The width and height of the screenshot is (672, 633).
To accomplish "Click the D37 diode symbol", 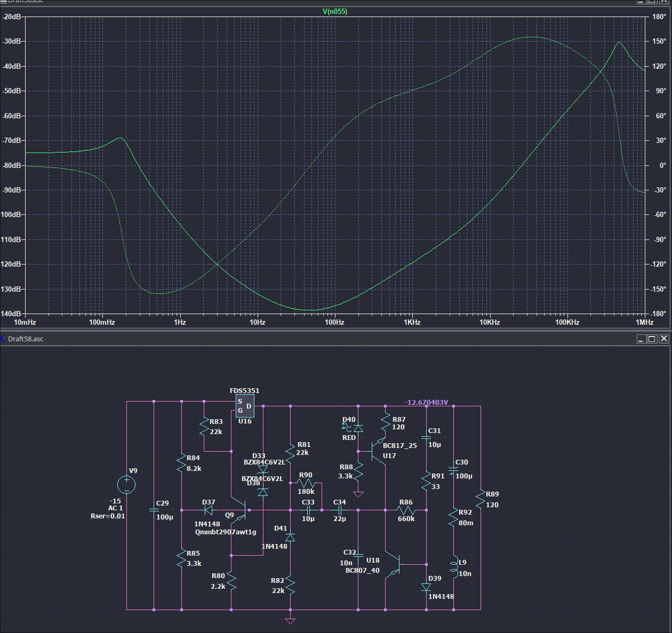I will click(x=209, y=510).
